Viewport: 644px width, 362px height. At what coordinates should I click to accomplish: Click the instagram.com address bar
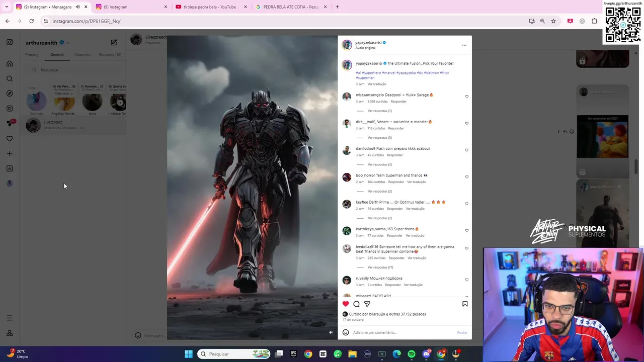pyautogui.click(x=282, y=21)
